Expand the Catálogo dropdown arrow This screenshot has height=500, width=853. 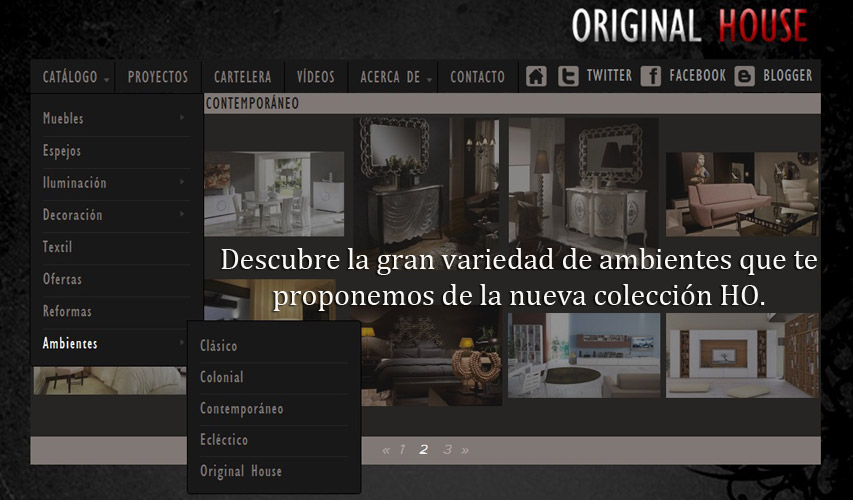pyautogui.click(x=107, y=79)
